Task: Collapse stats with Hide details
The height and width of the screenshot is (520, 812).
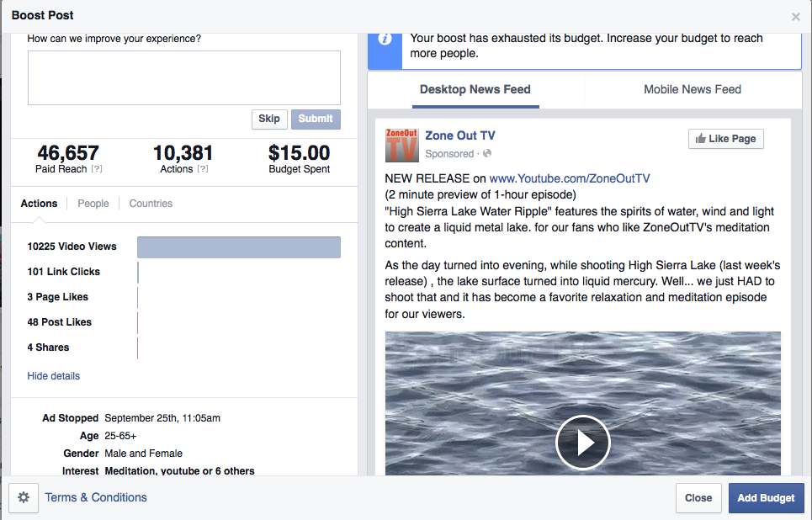Action: pos(54,376)
